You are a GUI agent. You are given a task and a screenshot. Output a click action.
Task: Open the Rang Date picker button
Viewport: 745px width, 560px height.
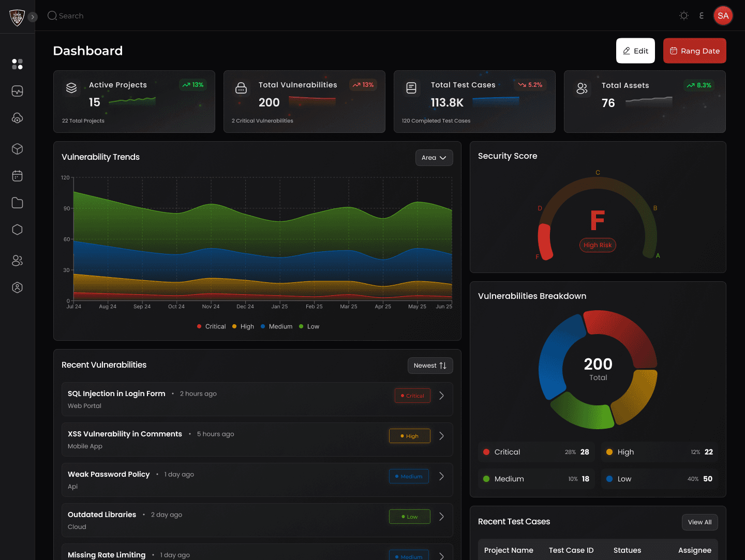(x=694, y=51)
